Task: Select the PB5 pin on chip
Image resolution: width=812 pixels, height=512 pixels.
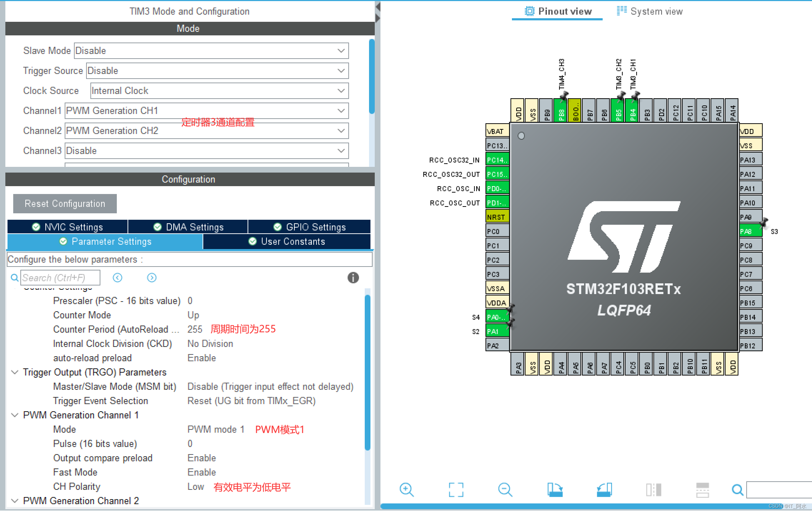Action: pos(618,110)
